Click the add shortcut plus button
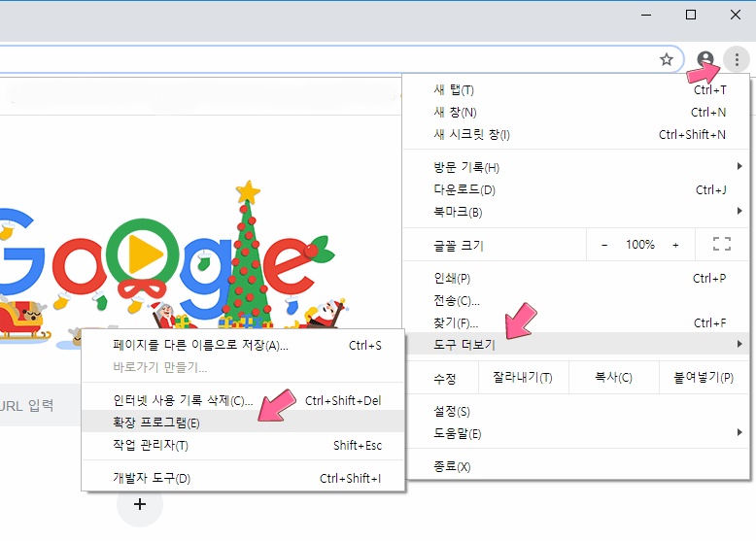The height and width of the screenshot is (541, 756). [x=140, y=504]
